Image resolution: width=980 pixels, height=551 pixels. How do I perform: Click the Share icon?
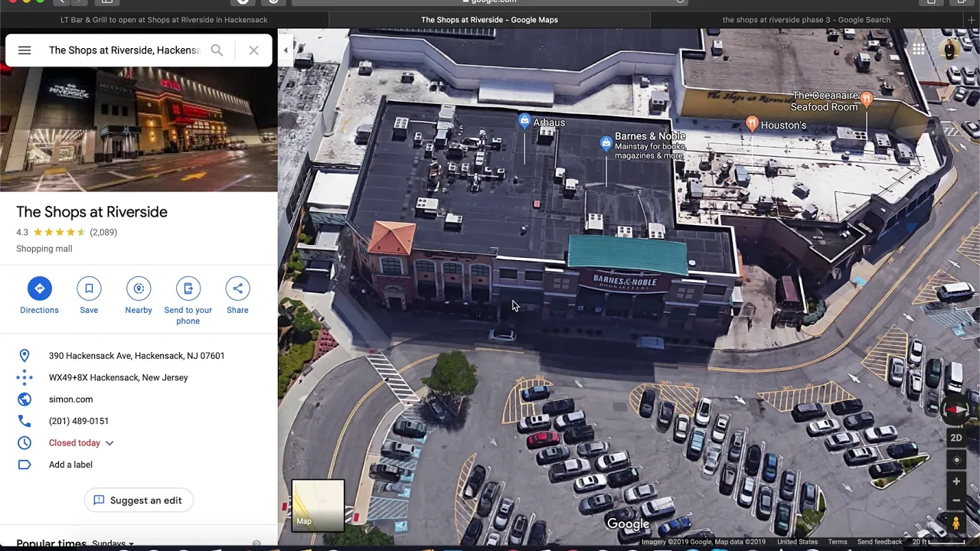click(x=237, y=297)
